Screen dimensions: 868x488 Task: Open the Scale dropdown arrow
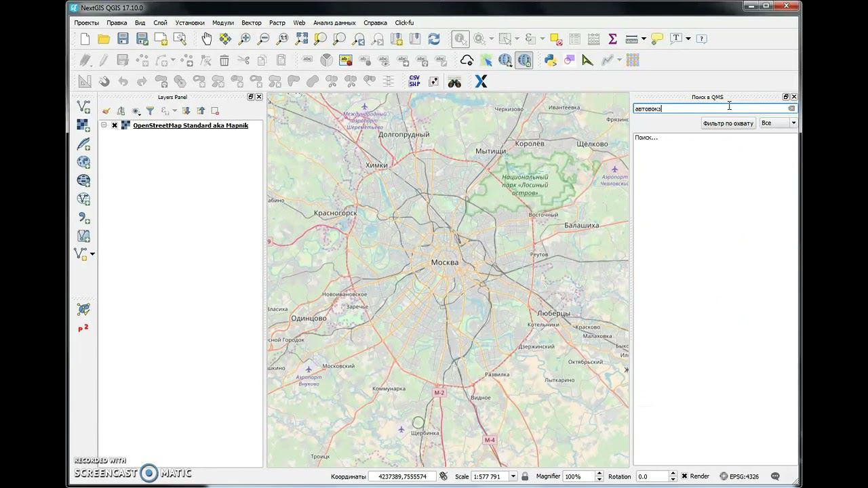(513, 476)
